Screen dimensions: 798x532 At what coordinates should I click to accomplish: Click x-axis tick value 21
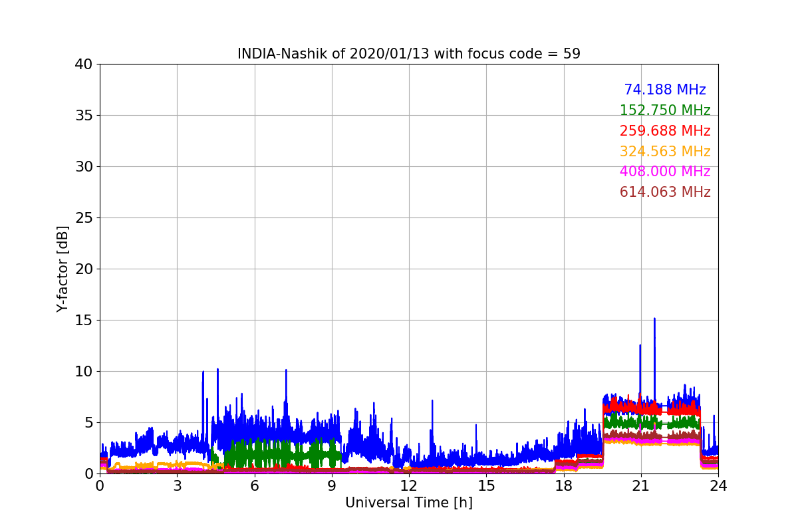(641, 486)
